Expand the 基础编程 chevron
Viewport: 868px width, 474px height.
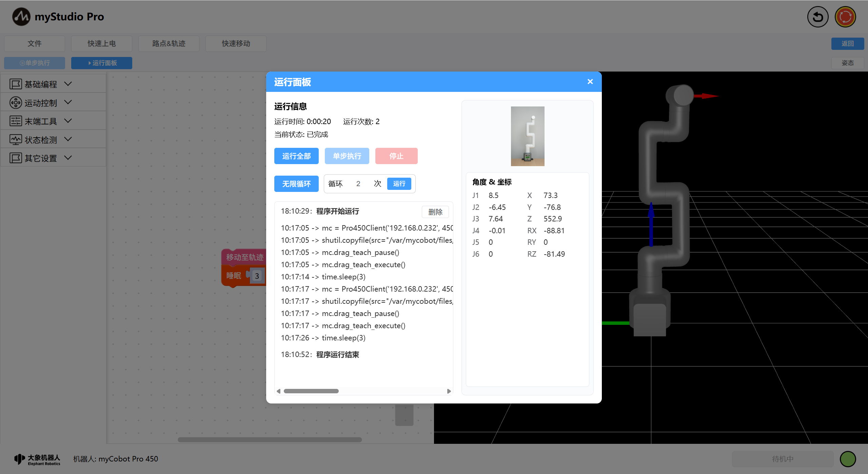[68, 84]
